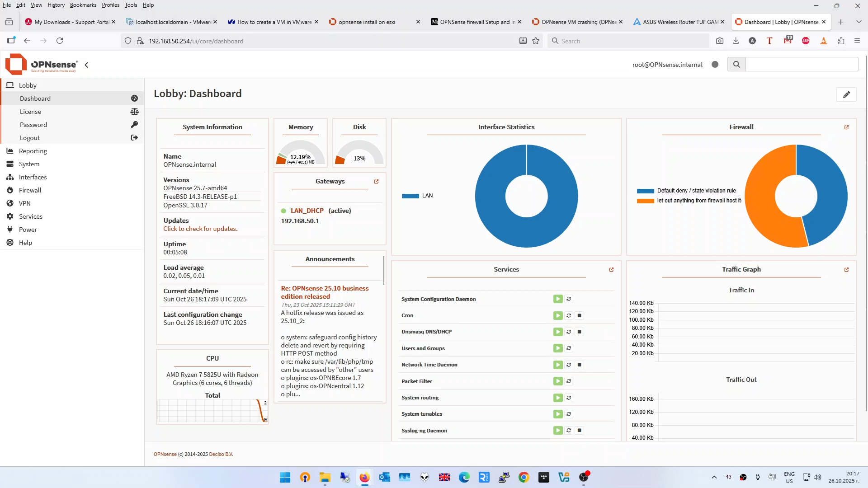This screenshot has height=488, width=868.
Task: Open the Bookmarks menu
Action: 83,5
